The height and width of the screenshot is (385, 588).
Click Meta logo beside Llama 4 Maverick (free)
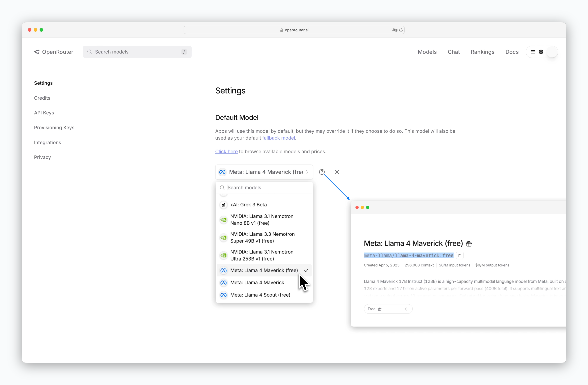click(x=223, y=270)
